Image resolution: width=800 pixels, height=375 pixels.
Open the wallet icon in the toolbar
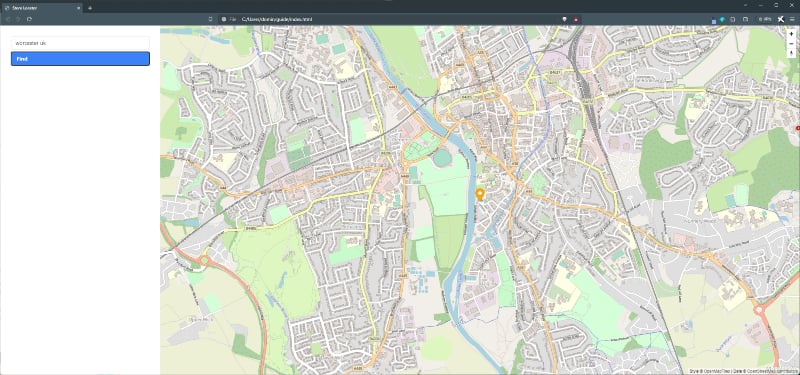pos(745,19)
